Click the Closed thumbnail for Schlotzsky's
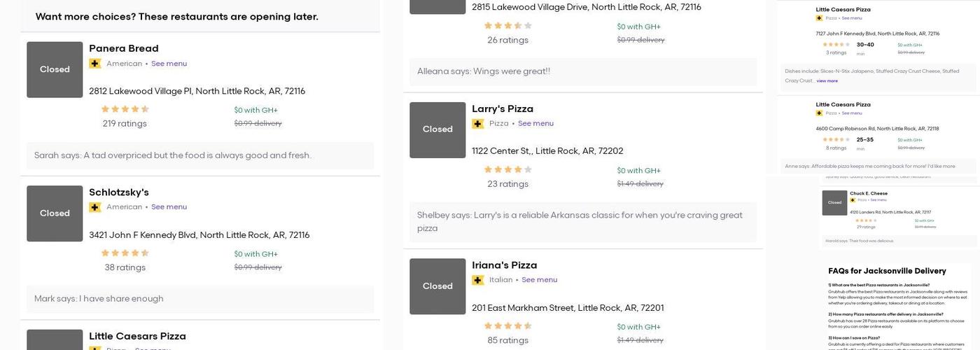The width and height of the screenshot is (980, 350). (55, 213)
